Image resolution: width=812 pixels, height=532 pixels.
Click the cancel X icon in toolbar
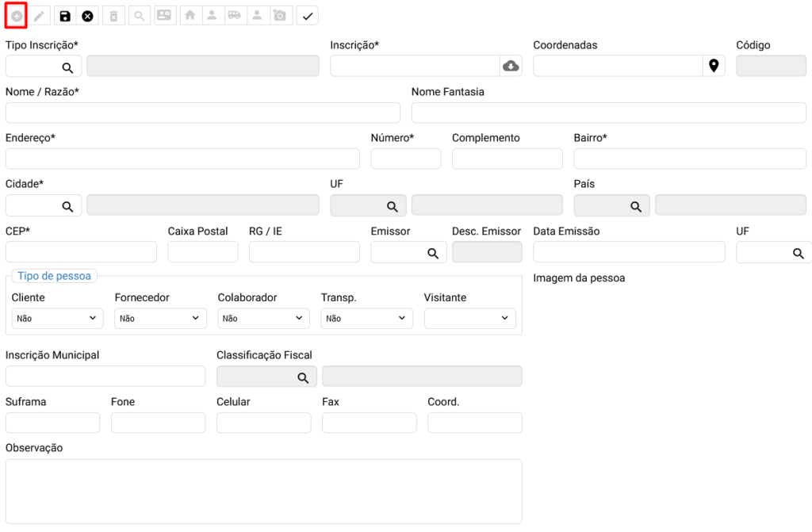pyautogui.click(x=87, y=16)
